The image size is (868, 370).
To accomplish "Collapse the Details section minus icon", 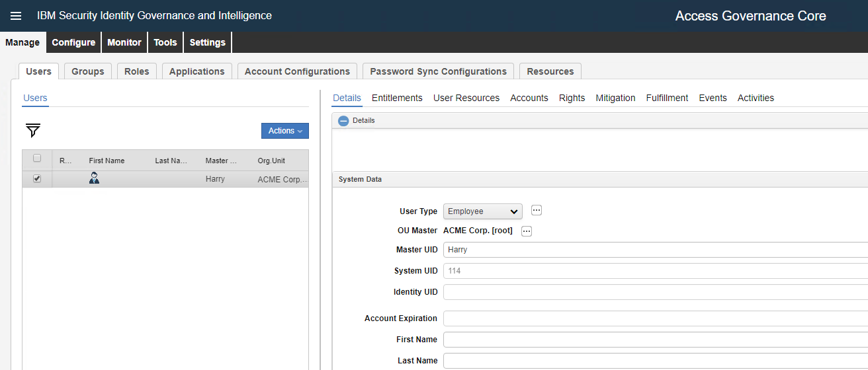I will (343, 121).
